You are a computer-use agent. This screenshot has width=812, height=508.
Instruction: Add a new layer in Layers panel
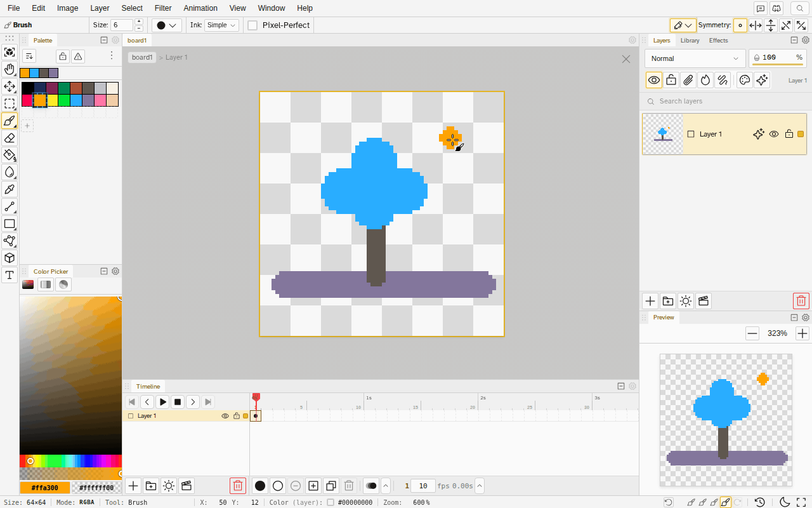pos(650,301)
